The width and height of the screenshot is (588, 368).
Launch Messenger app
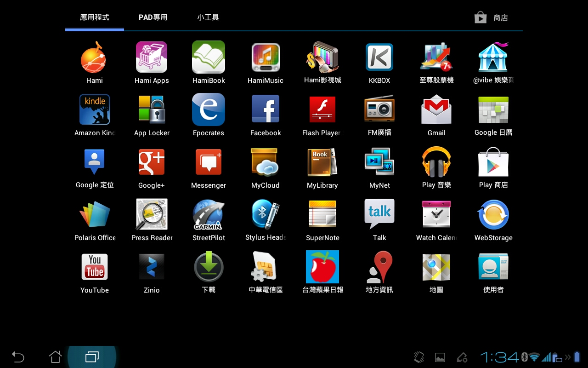[x=209, y=162]
